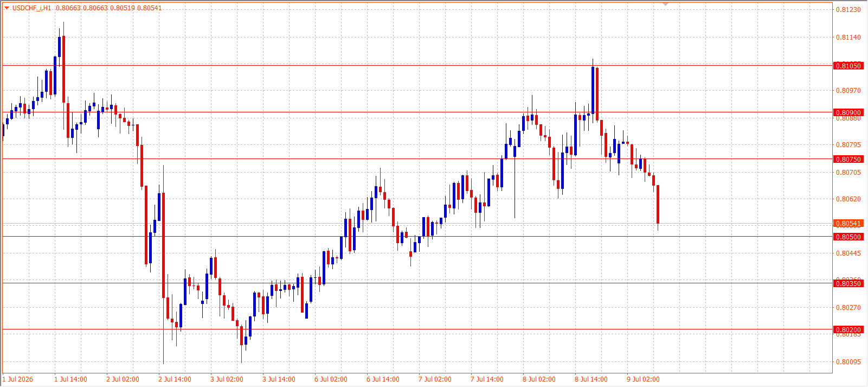Click the 0.81230 value on price axis
Screen dimensions: 868x387
click(848, 10)
